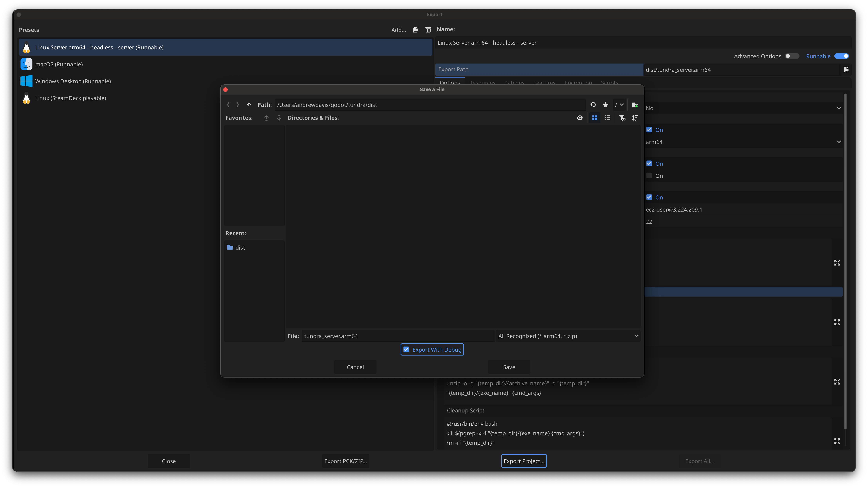The image size is (868, 487).
Task: Favorite the current folder with star icon
Action: (605, 105)
